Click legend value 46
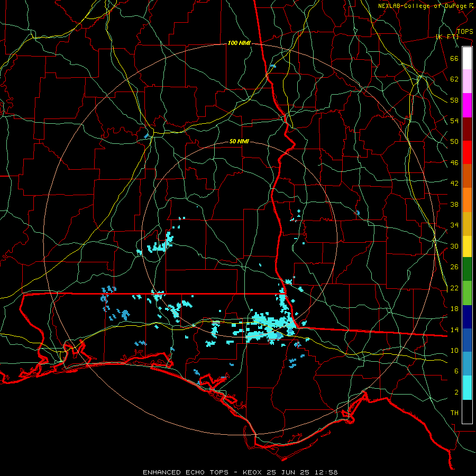Viewport: 476px width, 476px height. [454, 163]
